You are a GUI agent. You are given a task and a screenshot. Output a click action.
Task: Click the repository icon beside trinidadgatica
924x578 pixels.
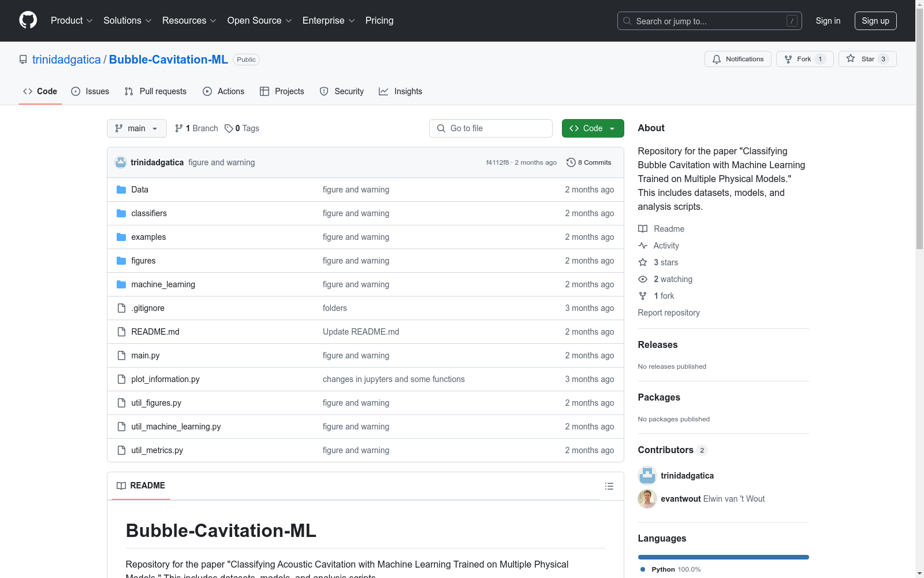click(x=23, y=60)
